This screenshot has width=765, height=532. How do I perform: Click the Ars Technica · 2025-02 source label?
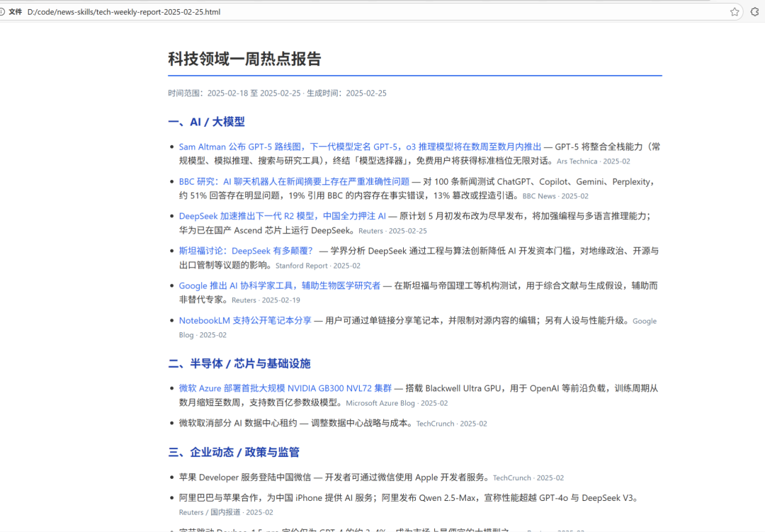594,162
